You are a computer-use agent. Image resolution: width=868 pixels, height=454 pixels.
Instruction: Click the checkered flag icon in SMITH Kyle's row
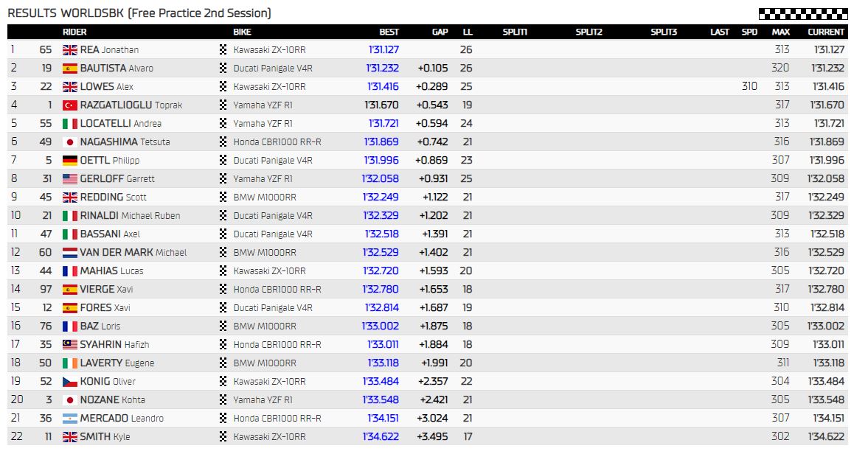[223, 437]
